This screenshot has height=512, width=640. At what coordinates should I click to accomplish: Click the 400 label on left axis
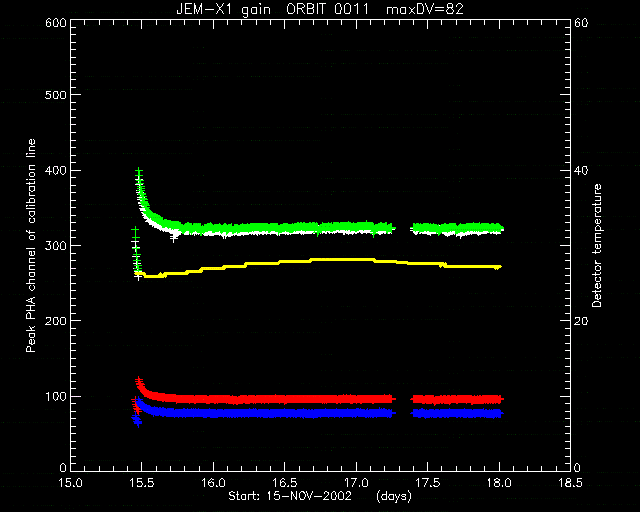coord(56,170)
